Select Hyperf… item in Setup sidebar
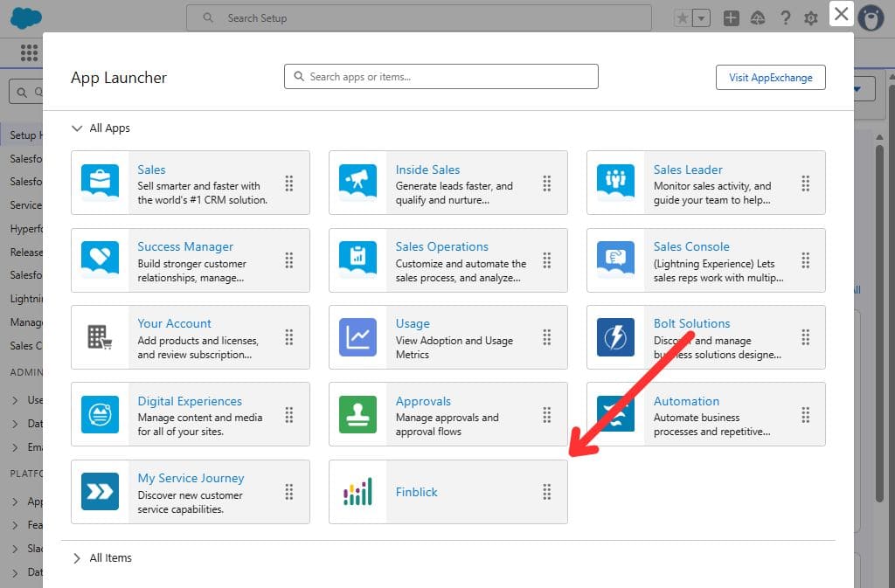Screen dimensions: 895x588 26,229
